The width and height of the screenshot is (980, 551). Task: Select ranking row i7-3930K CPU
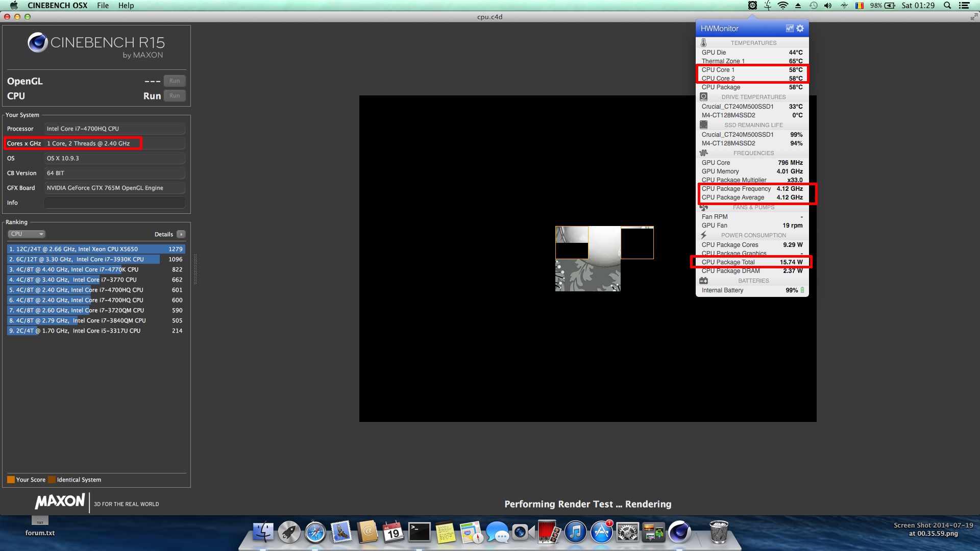point(96,259)
